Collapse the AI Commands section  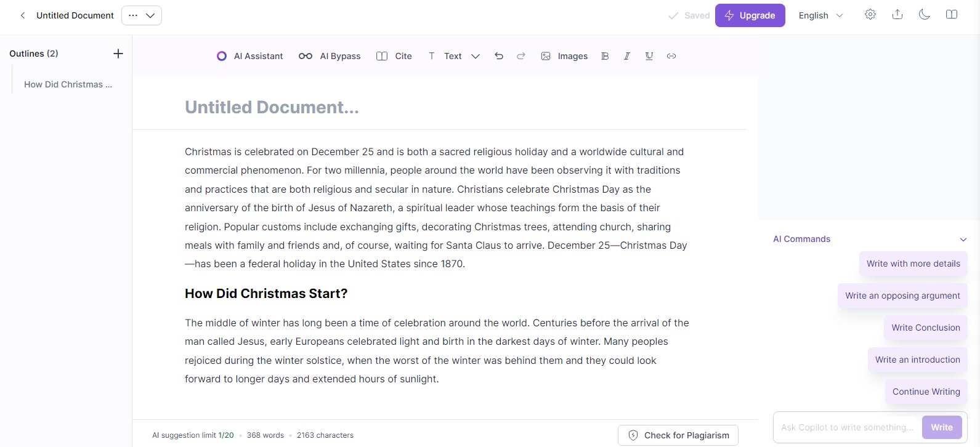click(x=963, y=240)
